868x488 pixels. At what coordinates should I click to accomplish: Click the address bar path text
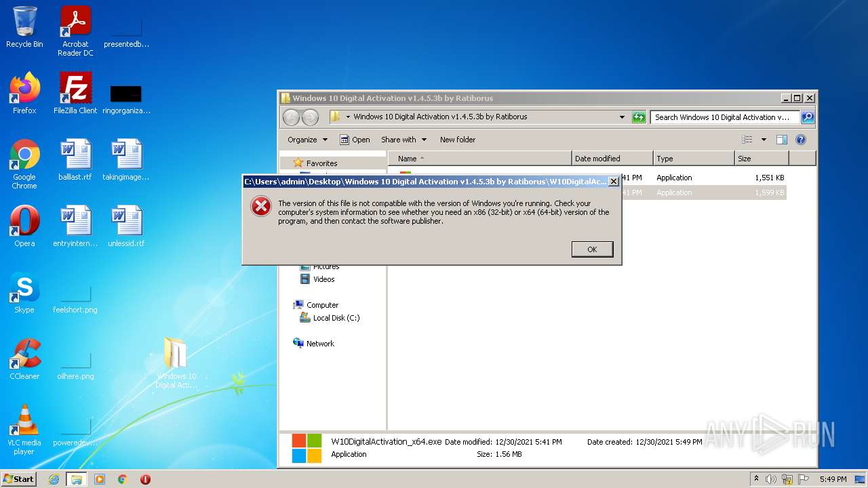(x=440, y=117)
